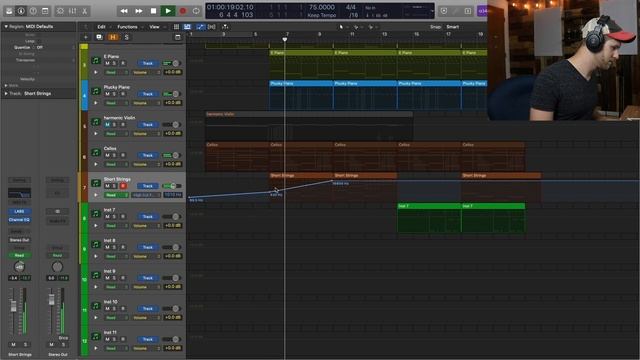Toggle the Inspector icon in toolbar
The width and height of the screenshot is (640, 360).
pos(21,11)
